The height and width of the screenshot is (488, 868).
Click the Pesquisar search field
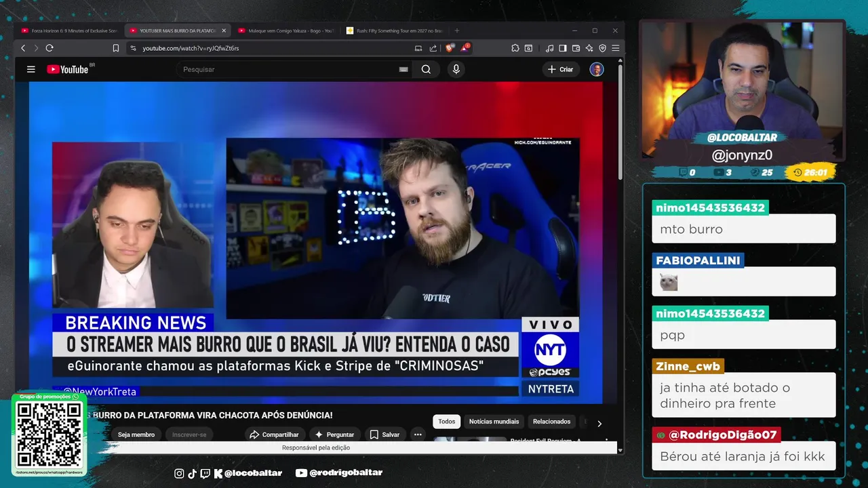(288, 69)
